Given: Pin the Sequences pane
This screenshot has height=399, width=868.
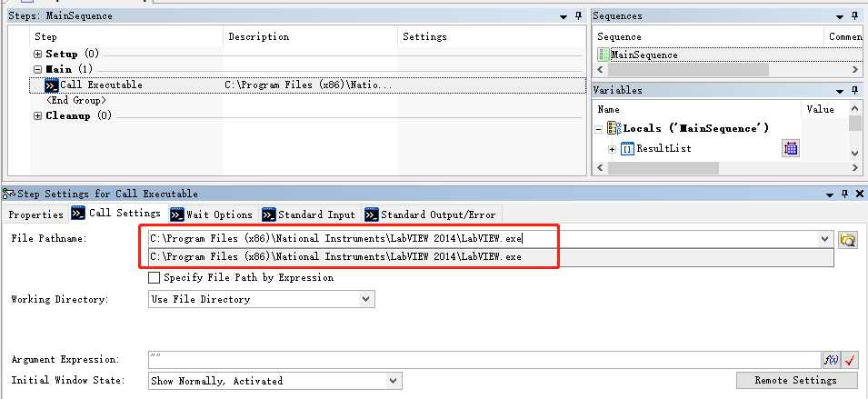Looking at the screenshot, I should click(854, 16).
